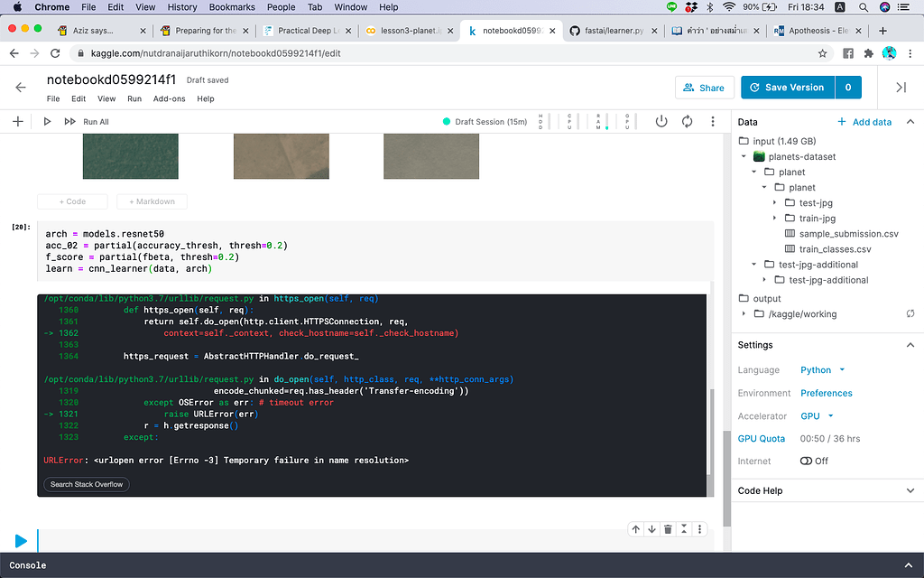The image size is (924, 578).
Task: Move the current cell up with the arrow icon
Action: [636, 529]
